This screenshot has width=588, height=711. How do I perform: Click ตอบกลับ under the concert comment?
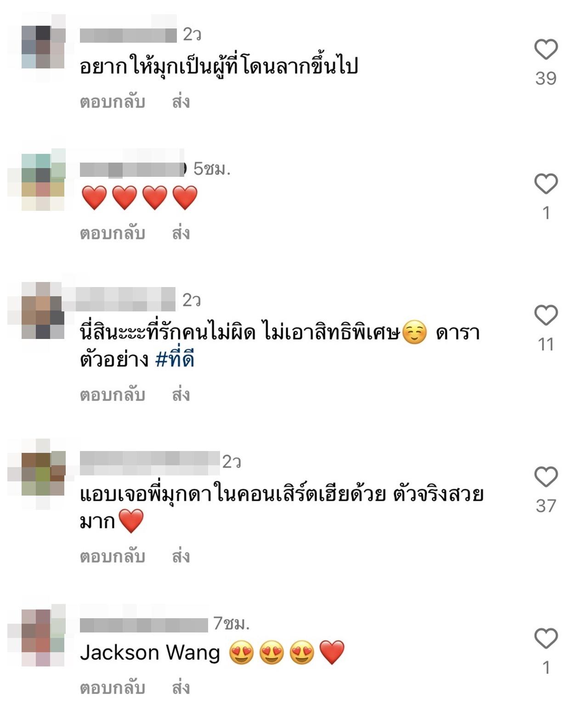pyautogui.click(x=113, y=556)
